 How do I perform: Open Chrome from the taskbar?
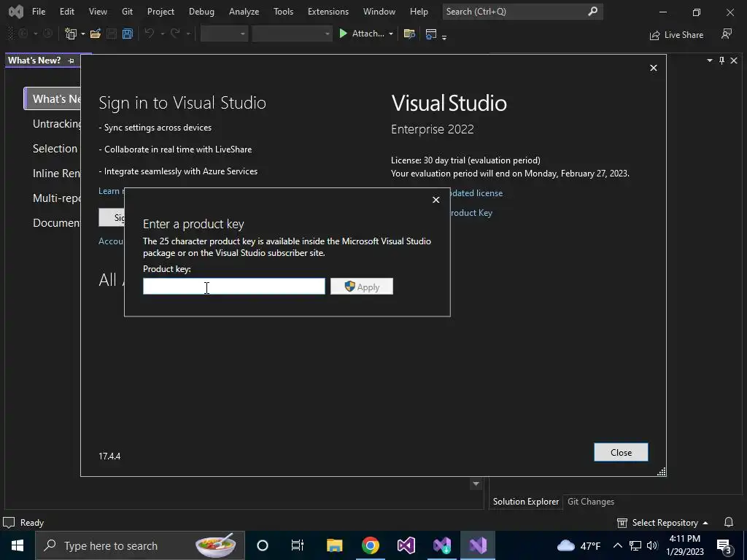click(370, 545)
